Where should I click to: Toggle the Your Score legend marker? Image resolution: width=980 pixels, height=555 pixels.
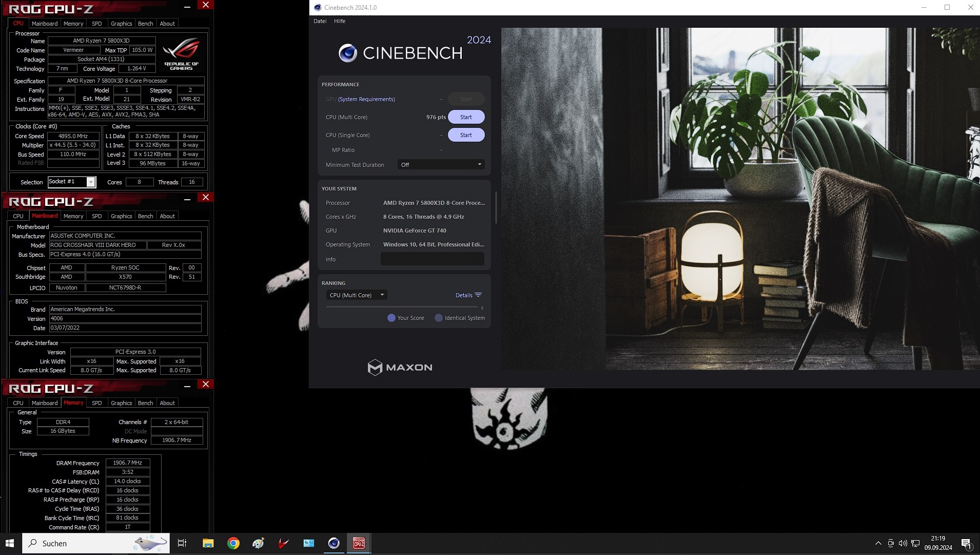(x=391, y=318)
